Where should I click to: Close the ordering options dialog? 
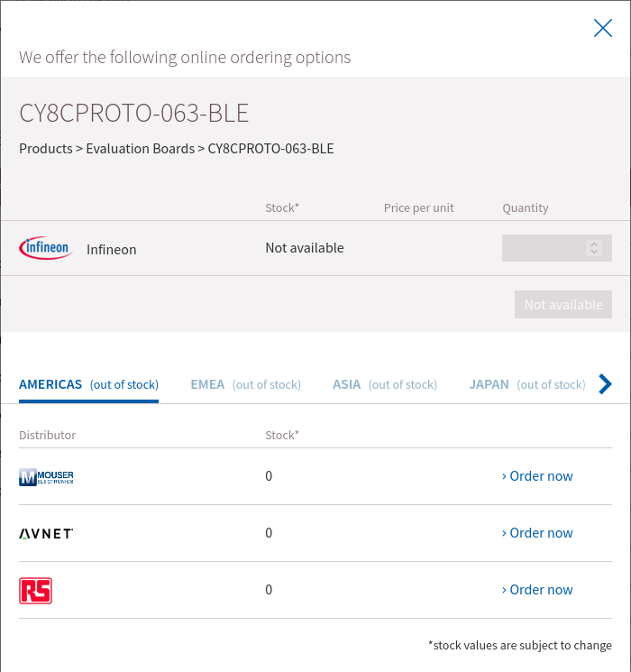coord(603,28)
